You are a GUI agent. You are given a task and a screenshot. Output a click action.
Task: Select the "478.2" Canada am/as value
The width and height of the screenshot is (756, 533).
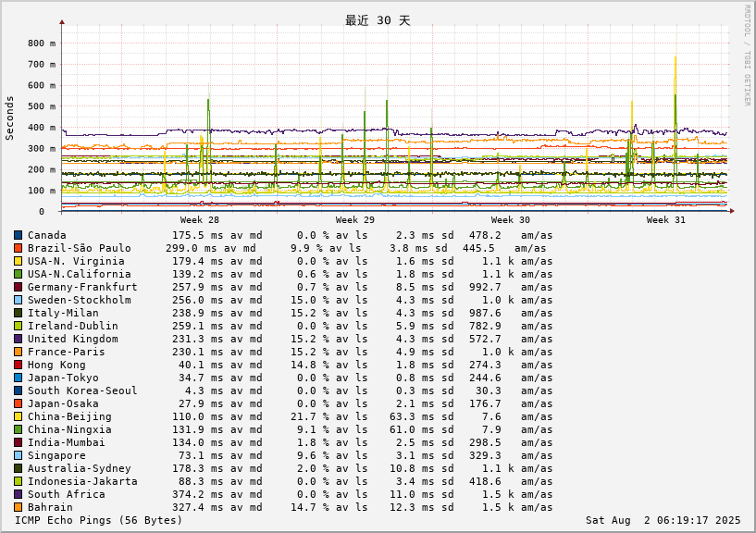coord(485,235)
